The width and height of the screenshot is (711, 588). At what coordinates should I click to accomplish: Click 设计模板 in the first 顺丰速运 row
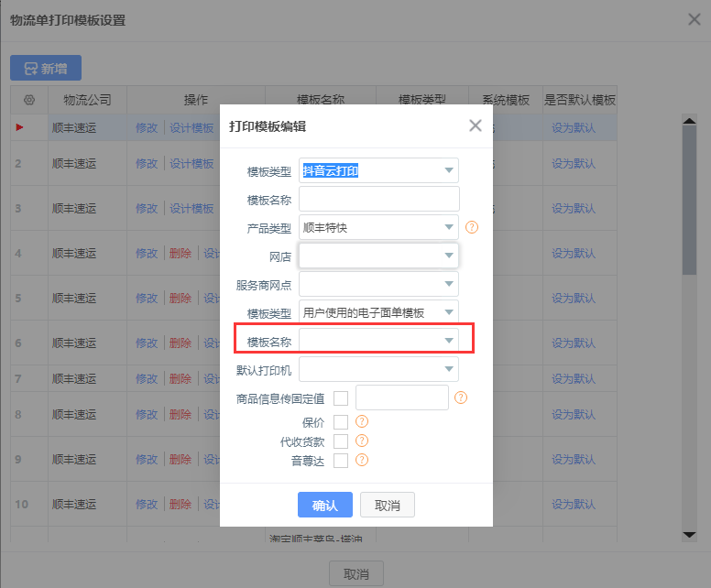pos(191,128)
